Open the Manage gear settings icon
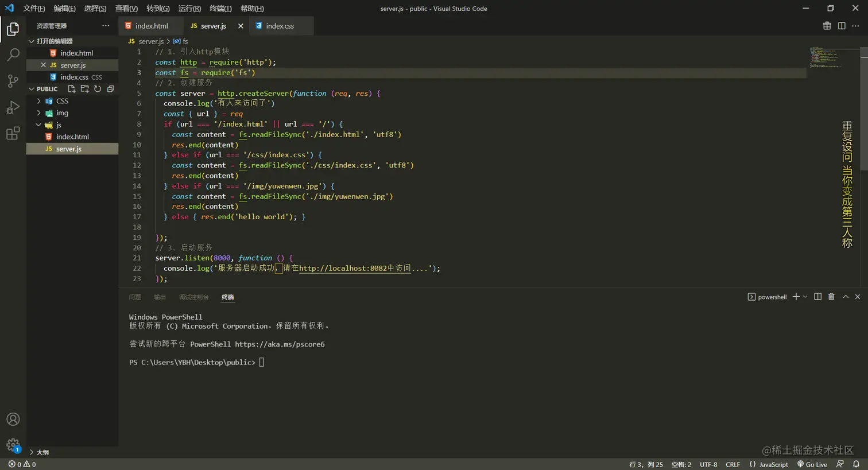The width and height of the screenshot is (868, 470). pos(13,445)
